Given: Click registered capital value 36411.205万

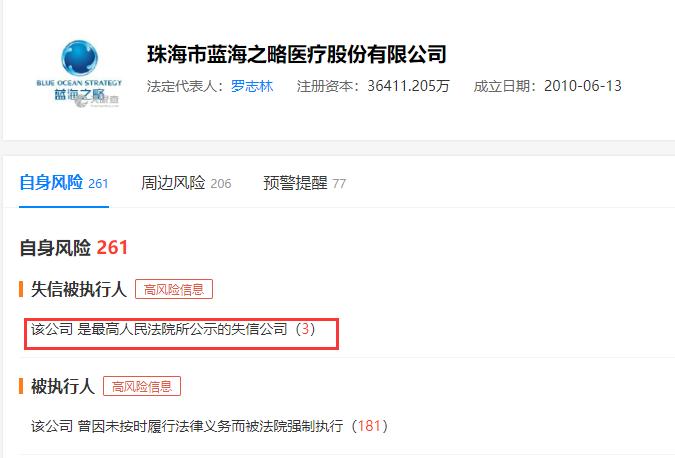Looking at the screenshot, I should [408, 86].
